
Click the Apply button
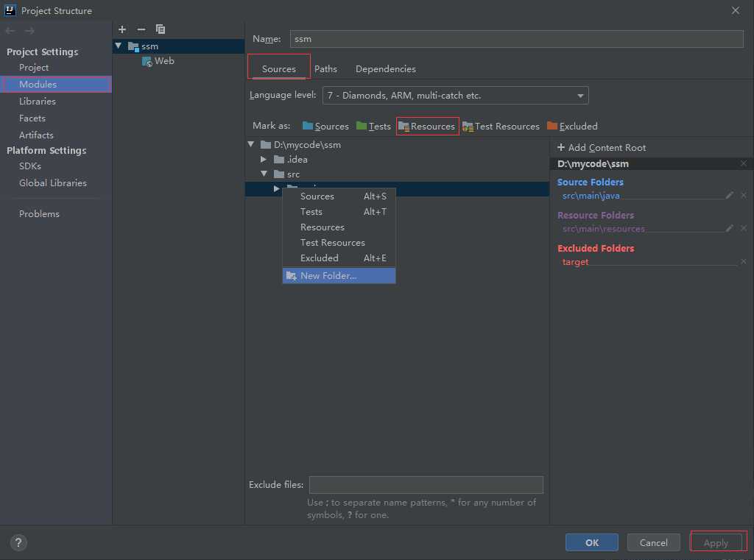pyautogui.click(x=716, y=542)
